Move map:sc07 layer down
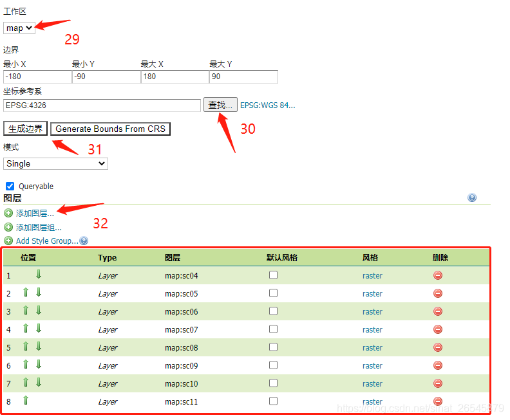The width and height of the screenshot is (510, 420). pyautogui.click(x=39, y=329)
